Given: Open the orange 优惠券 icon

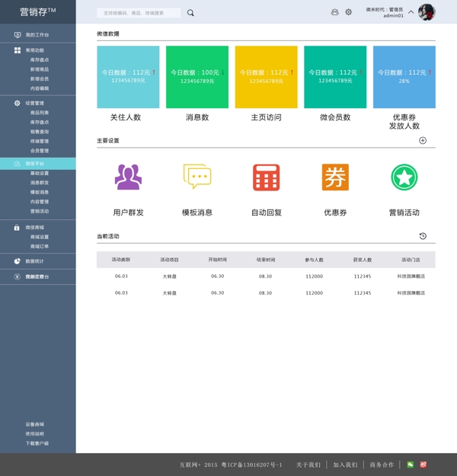Looking at the screenshot, I should [x=335, y=177].
